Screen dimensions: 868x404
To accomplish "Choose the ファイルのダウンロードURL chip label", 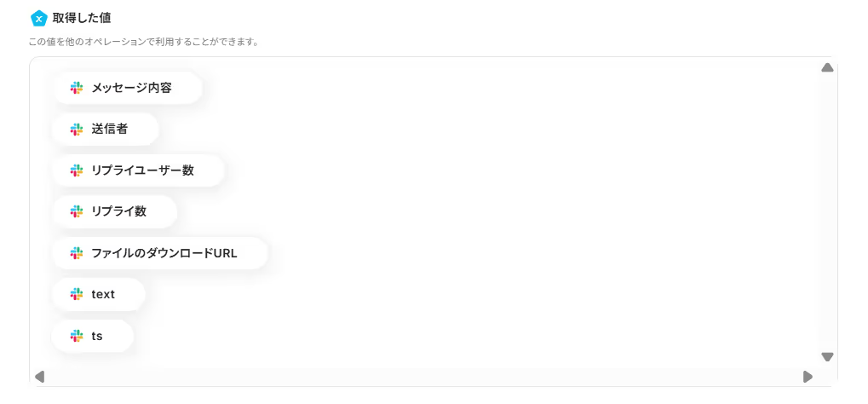I will pos(164,253).
